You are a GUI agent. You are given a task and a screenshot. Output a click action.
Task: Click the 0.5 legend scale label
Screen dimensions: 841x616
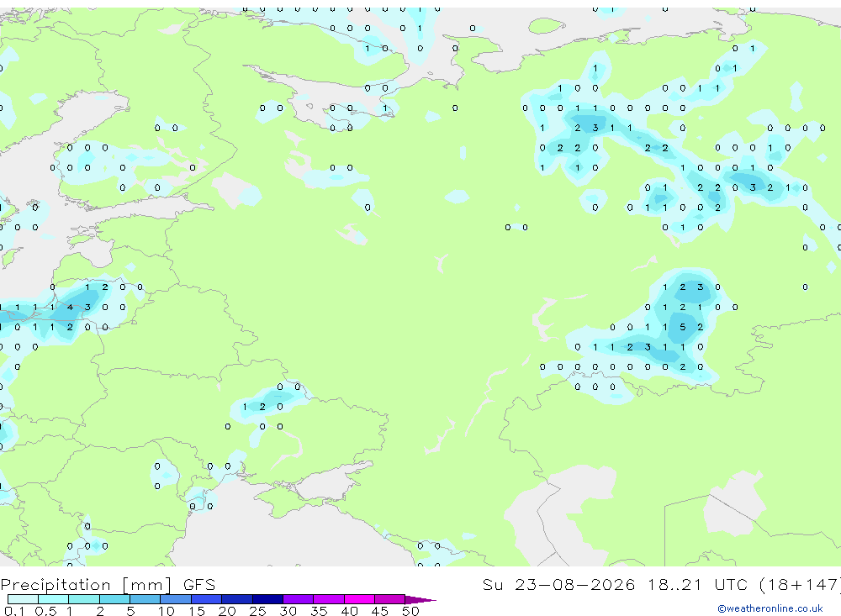pyautogui.click(x=45, y=611)
